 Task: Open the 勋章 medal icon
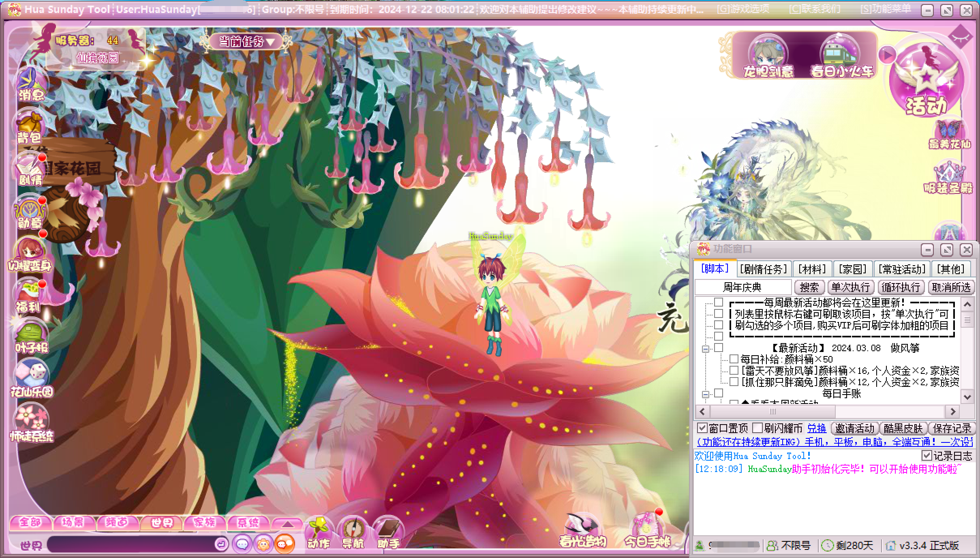31,212
